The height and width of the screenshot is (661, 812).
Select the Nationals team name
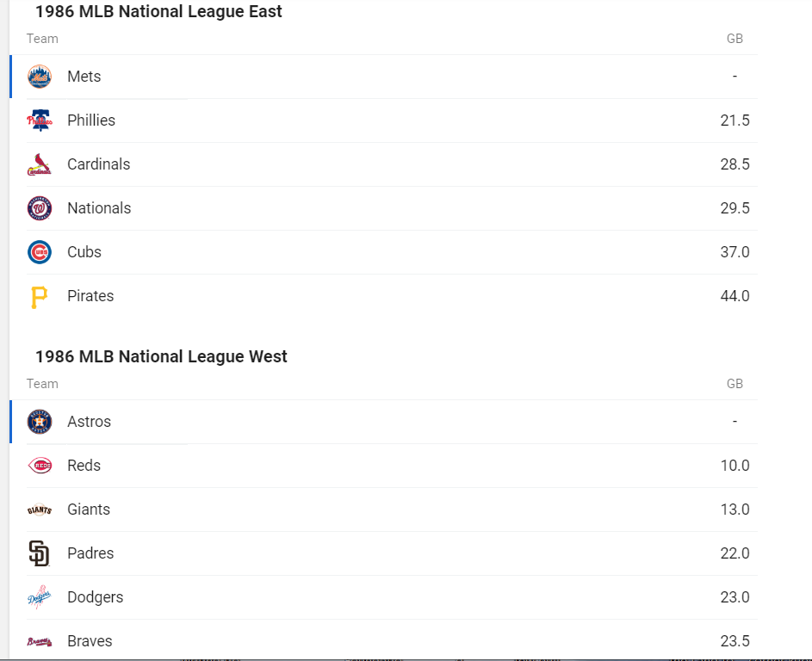tap(99, 208)
